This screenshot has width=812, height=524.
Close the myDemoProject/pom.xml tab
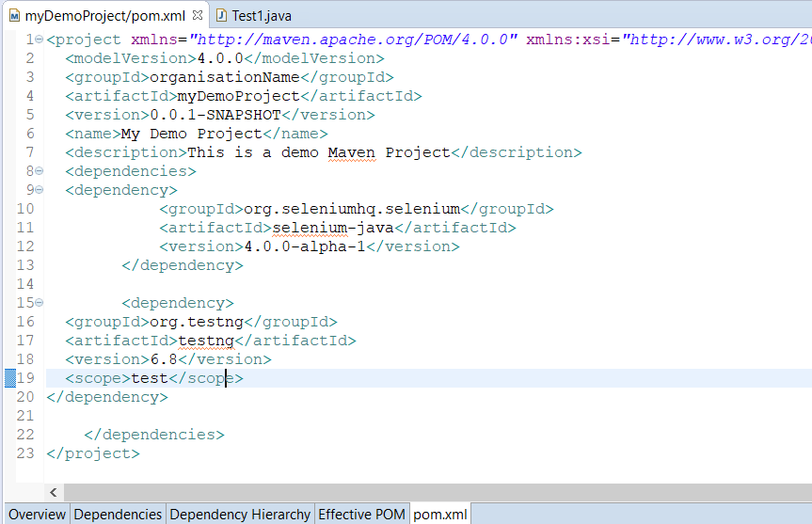[198, 16]
